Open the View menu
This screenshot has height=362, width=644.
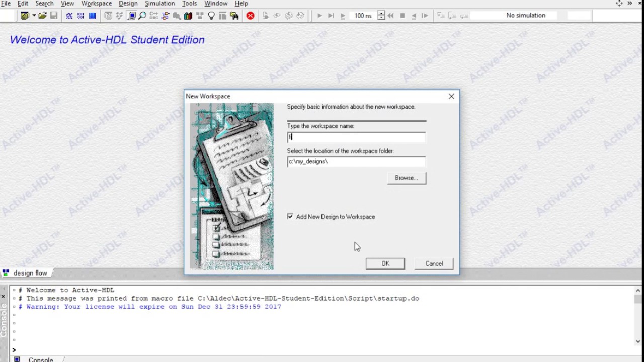point(67,4)
